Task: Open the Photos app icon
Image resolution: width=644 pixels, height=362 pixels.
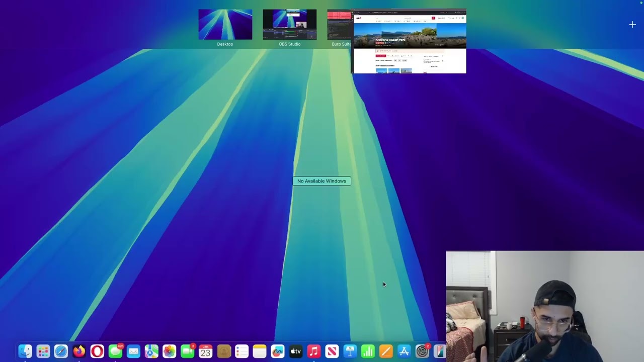Action: click(170, 351)
